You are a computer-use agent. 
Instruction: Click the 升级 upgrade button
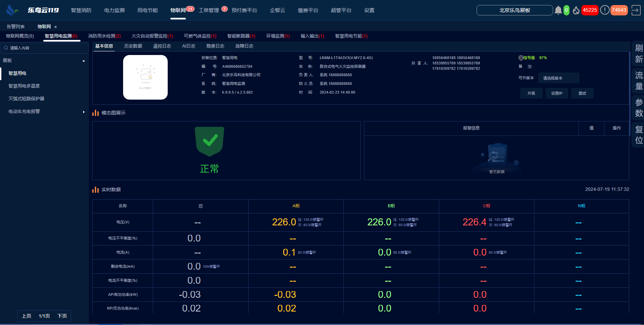531,93
